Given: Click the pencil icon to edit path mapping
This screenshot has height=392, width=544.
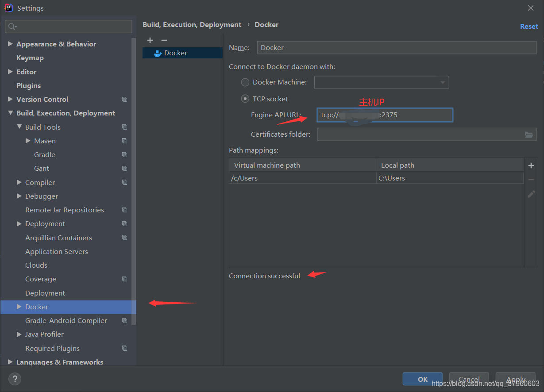Looking at the screenshot, I should tap(531, 194).
